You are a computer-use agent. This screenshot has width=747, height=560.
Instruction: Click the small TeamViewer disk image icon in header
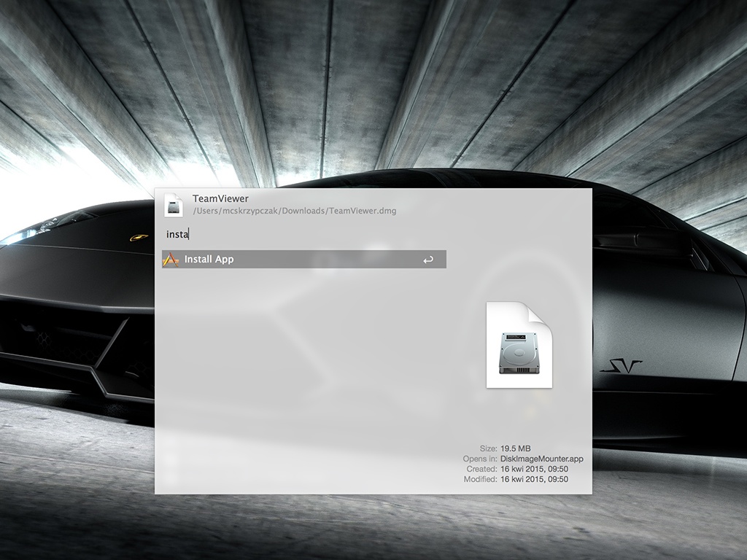pyautogui.click(x=173, y=205)
